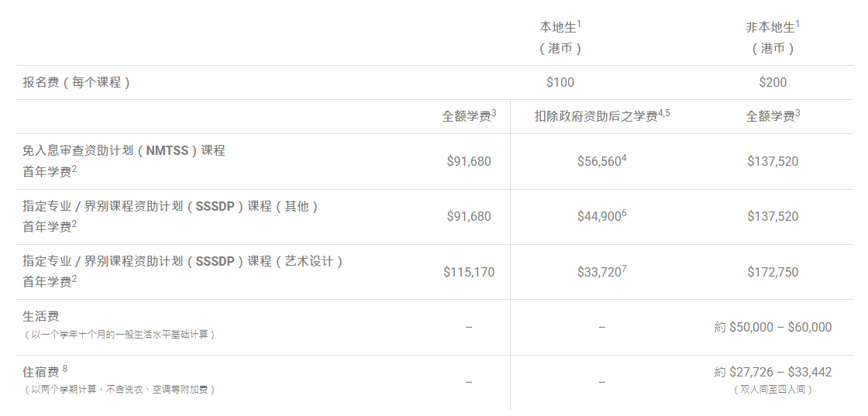
Task: Click the $100 local application fee
Action: [560, 82]
